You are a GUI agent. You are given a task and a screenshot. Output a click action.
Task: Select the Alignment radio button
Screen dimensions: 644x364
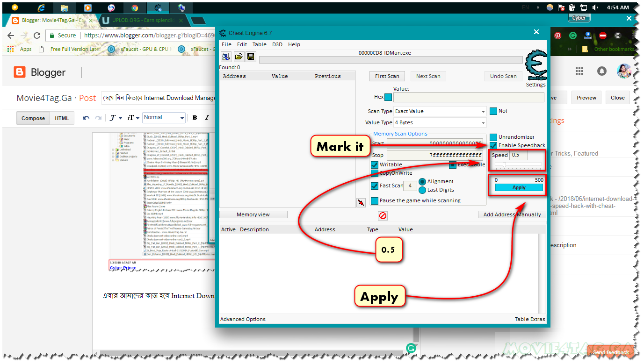422,182
